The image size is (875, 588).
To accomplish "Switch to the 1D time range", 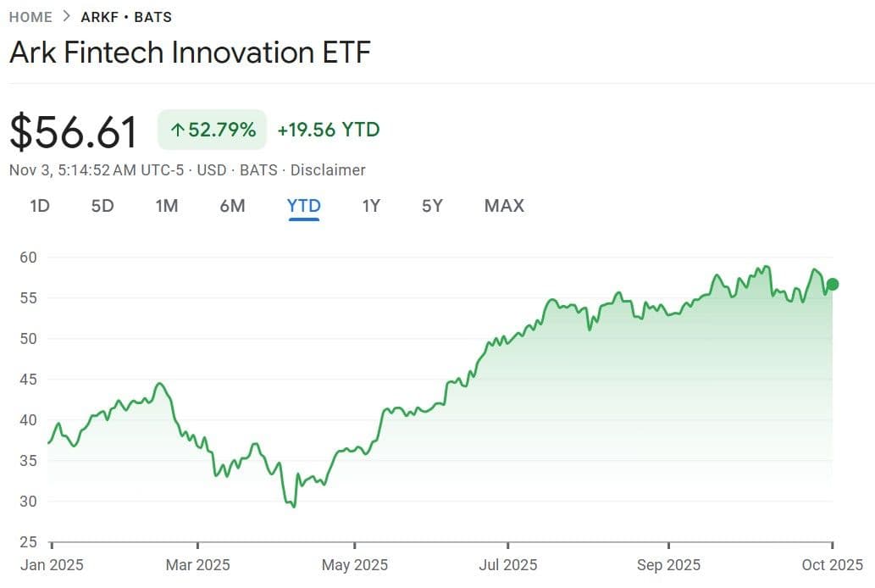I will click(x=39, y=205).
